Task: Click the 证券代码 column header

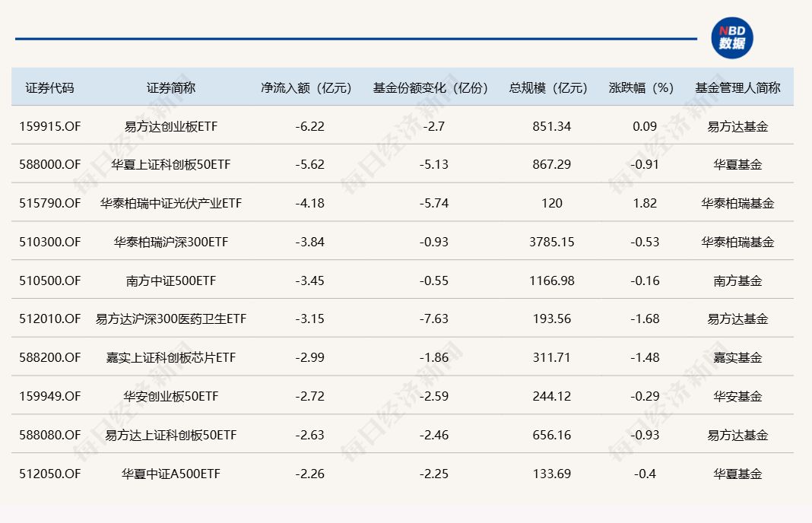Action: (50, 87)
